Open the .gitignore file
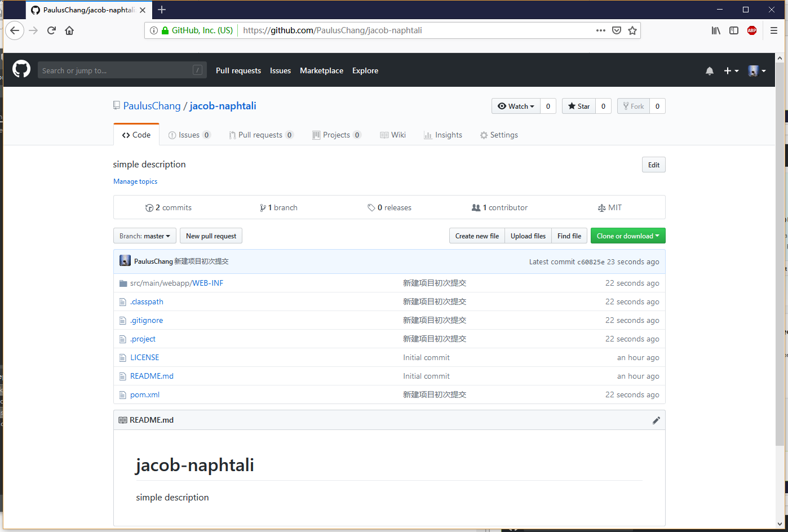This screenshot has width=788, height=532. [147, 321]
